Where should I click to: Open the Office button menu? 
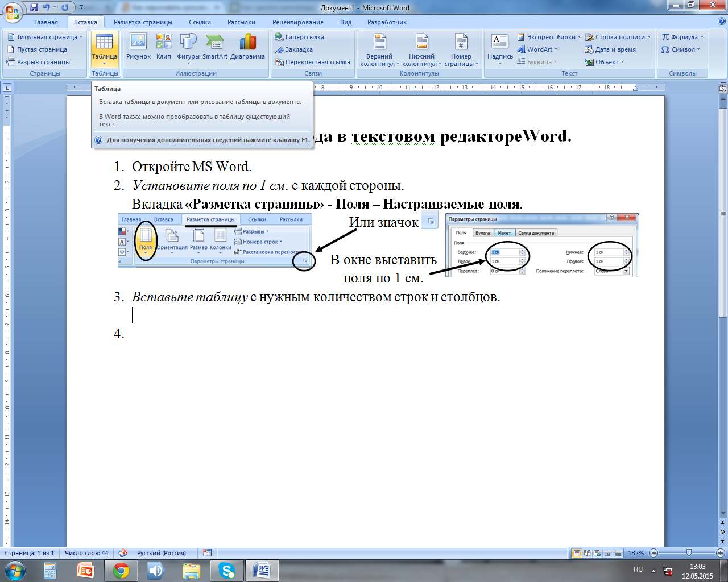pyautogui.click(x=13, y=12)
